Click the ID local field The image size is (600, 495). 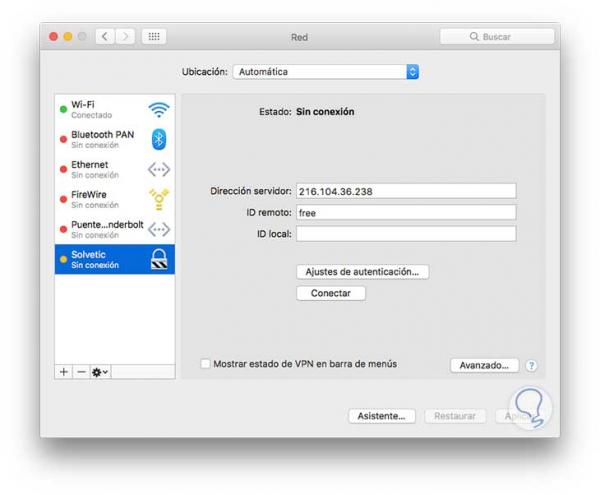click(406, 234)
